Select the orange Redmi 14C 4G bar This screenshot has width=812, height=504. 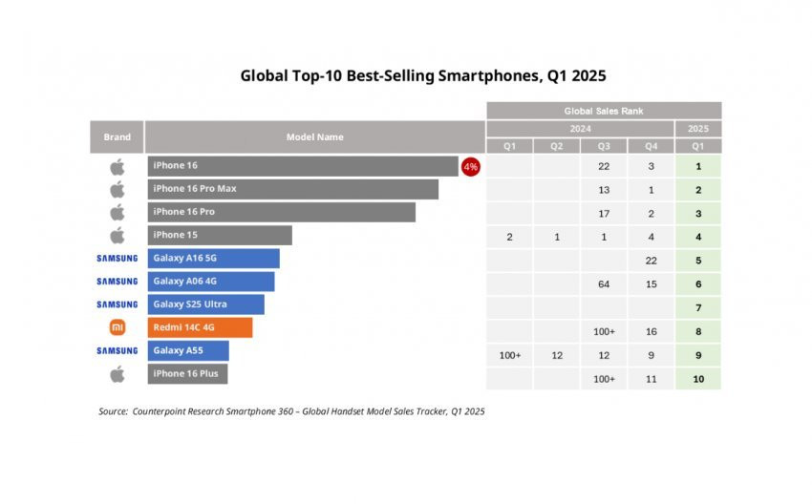pyautogui.click(x=200, y=327)
